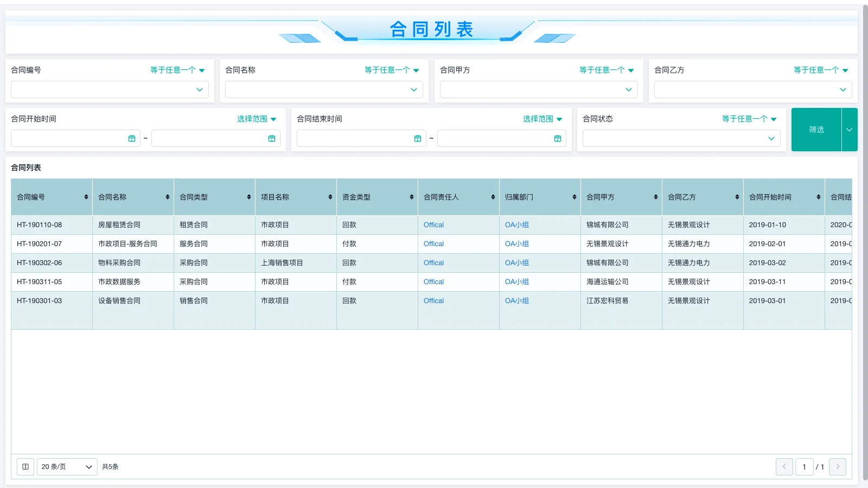Open the calendar for contract end time
868x488 pixels.
click(x=418, y=138)
